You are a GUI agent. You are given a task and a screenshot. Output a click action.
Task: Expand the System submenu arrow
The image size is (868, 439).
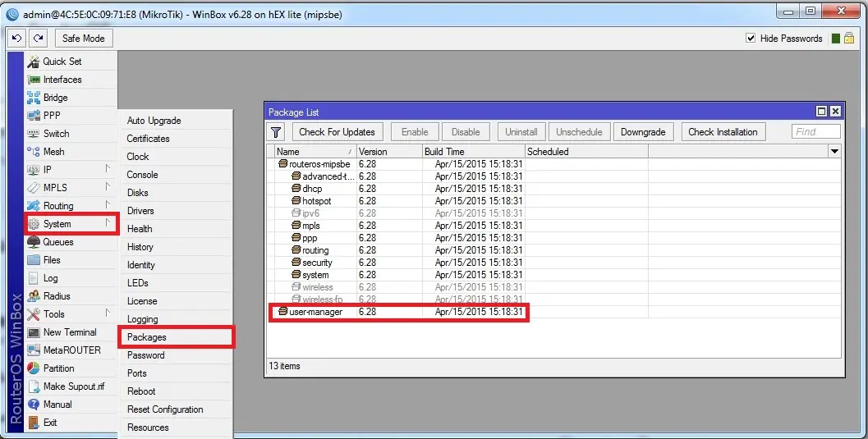pos(108,223)
